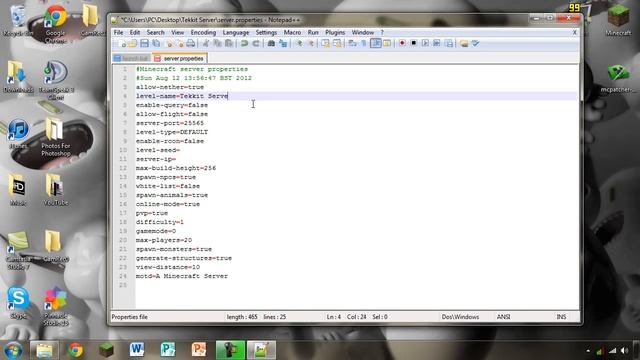Click the Zoom In toolbar icon
The image size is (640, 360).
[x=299, y=43]
